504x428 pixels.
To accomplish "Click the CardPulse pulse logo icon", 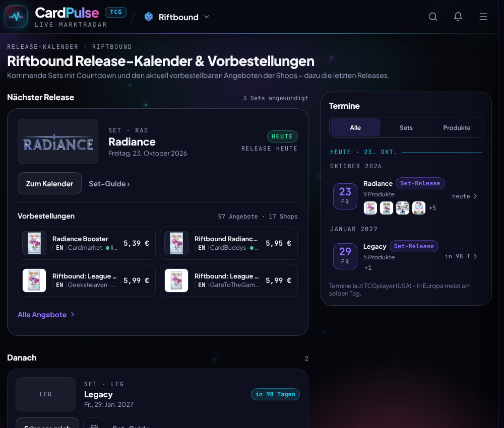I will pyautogui.click(x=16, y=17).
